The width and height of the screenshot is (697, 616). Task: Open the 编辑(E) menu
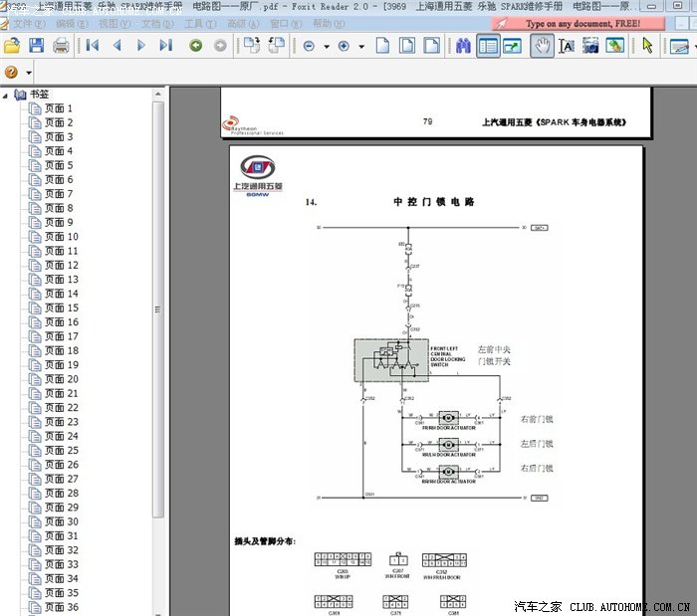tap(72, 24)
